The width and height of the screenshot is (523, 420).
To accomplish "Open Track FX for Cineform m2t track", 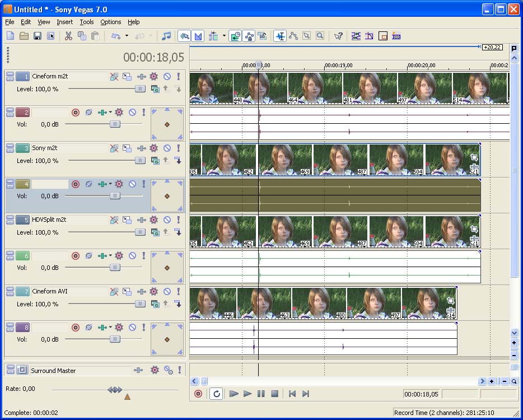I will pos(142,77).
